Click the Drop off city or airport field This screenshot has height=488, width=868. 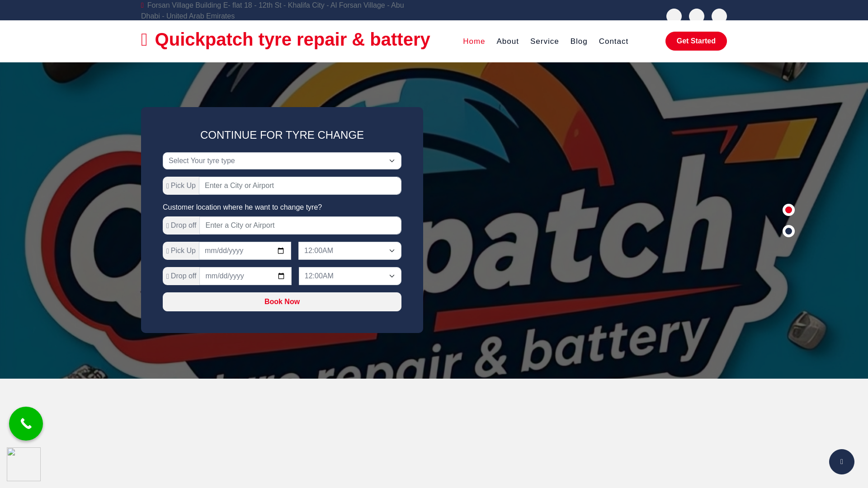(301, 225)
